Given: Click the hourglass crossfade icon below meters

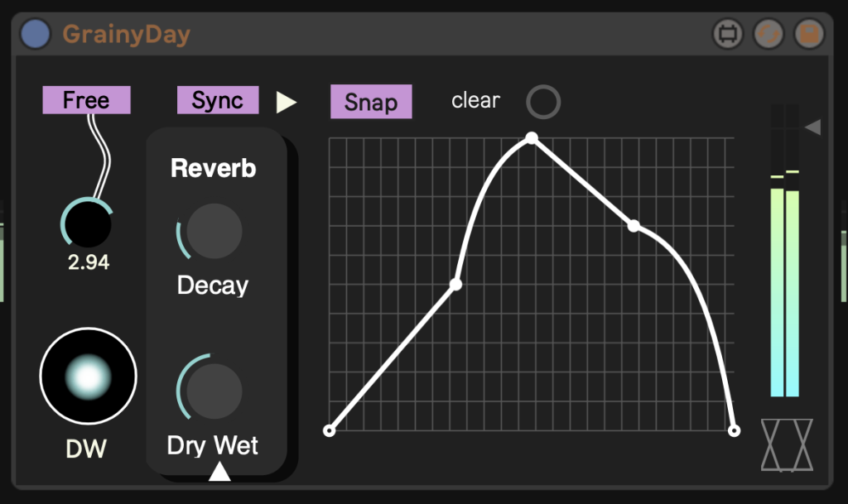Looking at the screenshot, I should point(787,445).
